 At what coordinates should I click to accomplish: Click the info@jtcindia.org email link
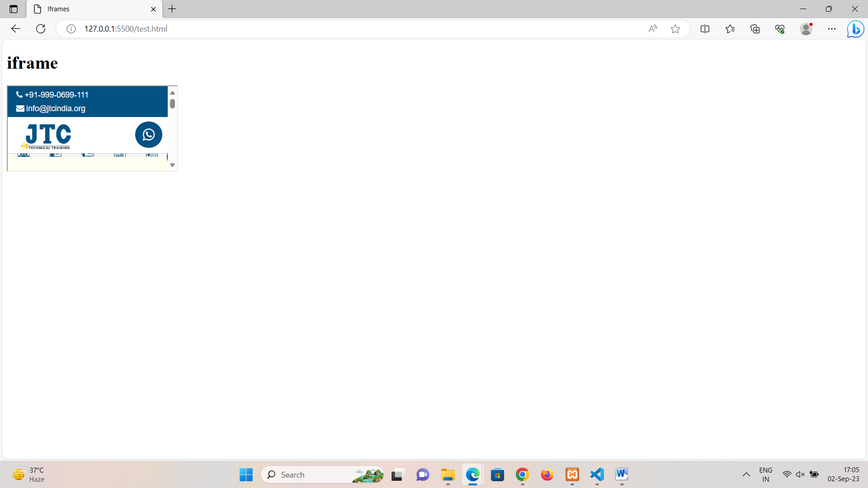tap(55, 108)
